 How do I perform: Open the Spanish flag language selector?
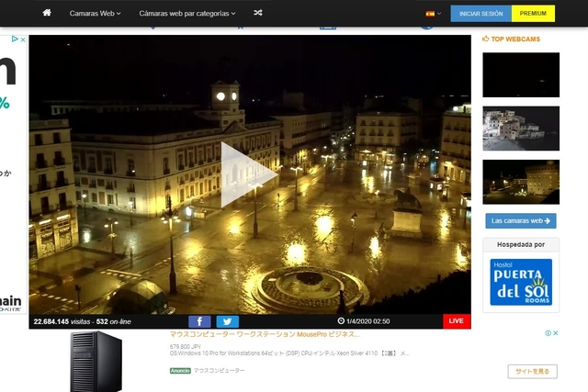pyautogui.click(x=433, y=14)
